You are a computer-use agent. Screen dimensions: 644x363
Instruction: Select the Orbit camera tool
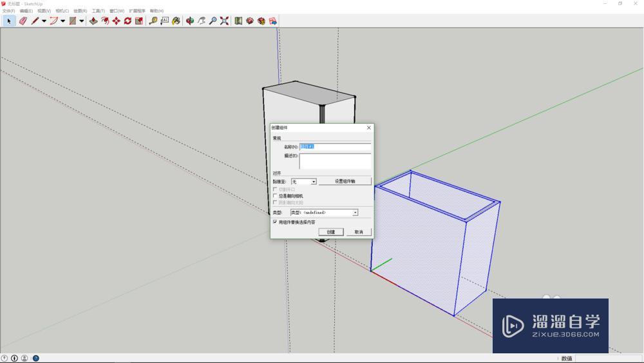click(x=190, y=21)
